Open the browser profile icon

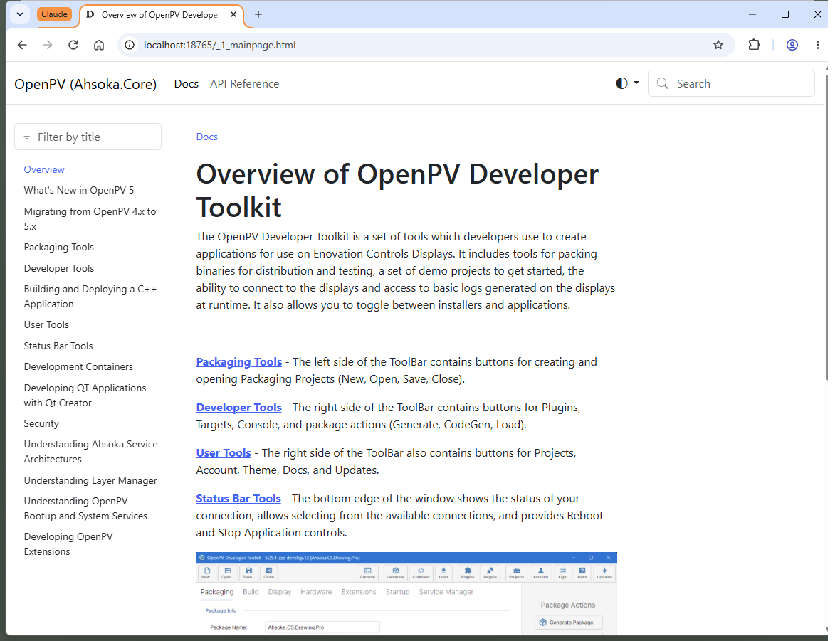792,45
